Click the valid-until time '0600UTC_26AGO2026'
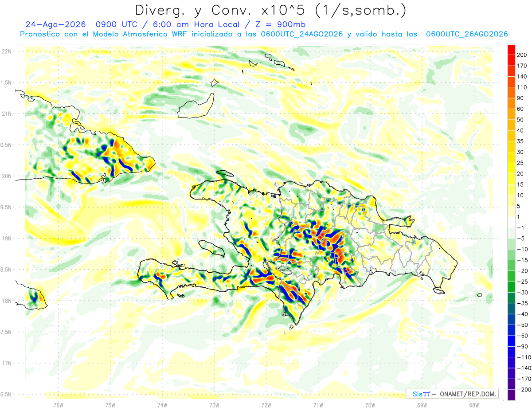 467,34
